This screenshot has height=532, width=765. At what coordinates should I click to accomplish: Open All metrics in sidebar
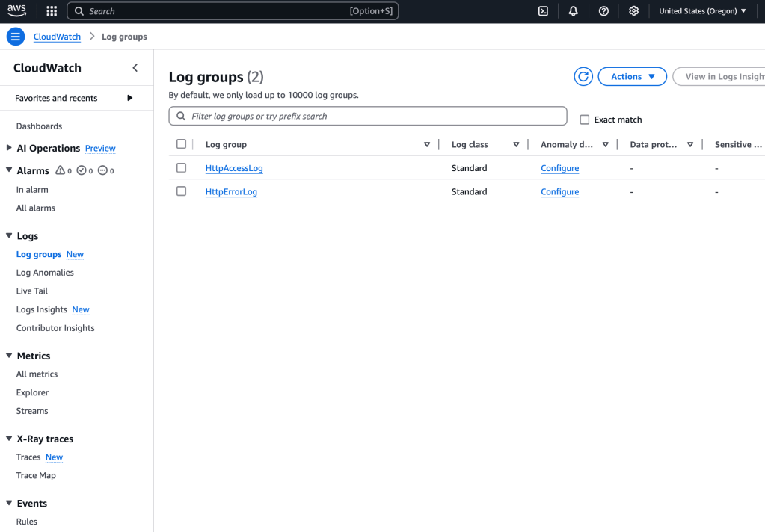click(x=37, y=374)
